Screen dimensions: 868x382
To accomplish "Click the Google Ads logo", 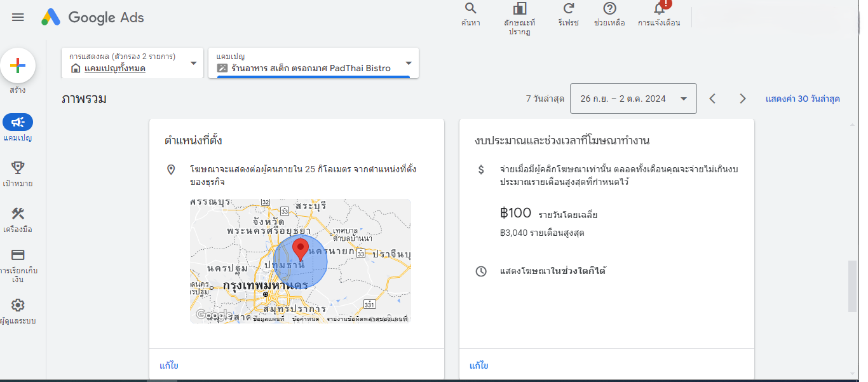I will [x=93, y=17].
